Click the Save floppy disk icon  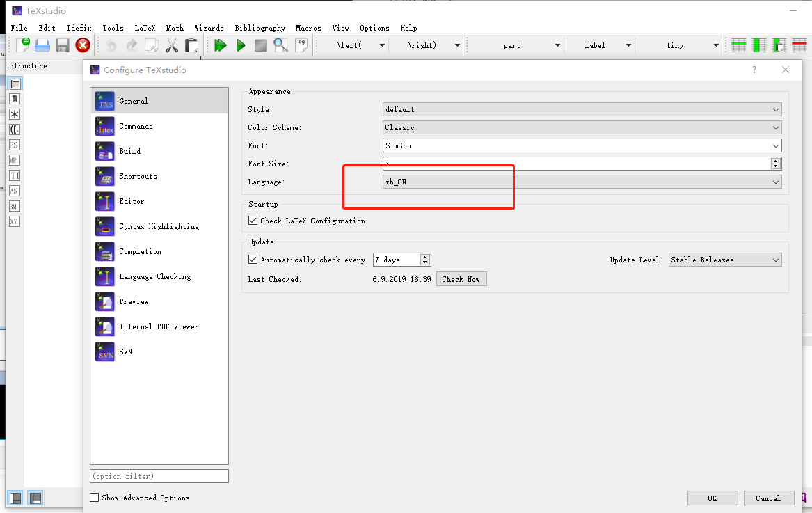[x=63, y=45]
